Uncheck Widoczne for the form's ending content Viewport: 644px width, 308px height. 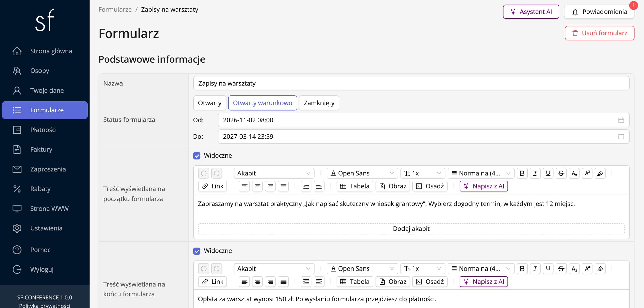[x=197, y=251]
